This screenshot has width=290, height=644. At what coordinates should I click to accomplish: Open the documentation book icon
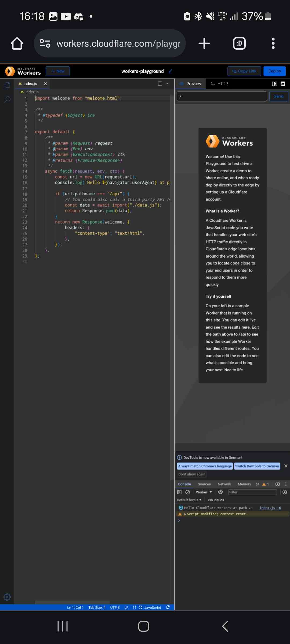pos(274,84)
